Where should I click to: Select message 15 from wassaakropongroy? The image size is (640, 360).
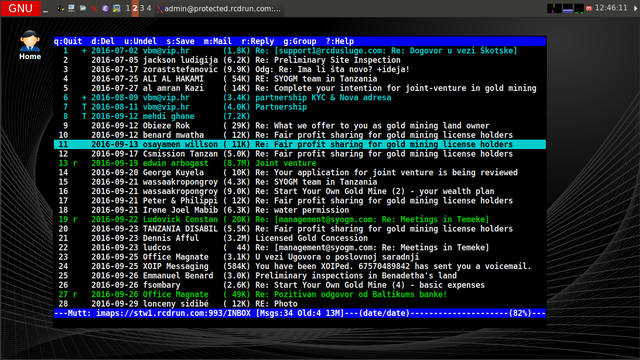pyautogui.click(x=300, y=182)
